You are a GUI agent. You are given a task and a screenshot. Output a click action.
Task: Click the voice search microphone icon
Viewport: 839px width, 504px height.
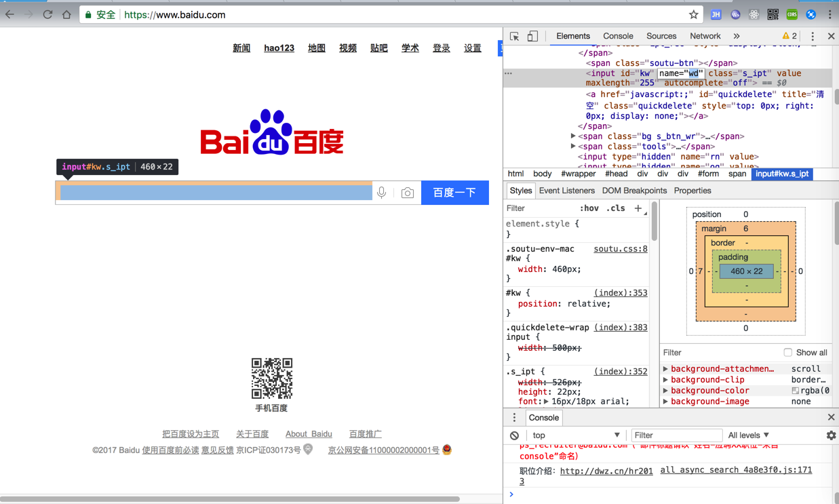[382, 193]
